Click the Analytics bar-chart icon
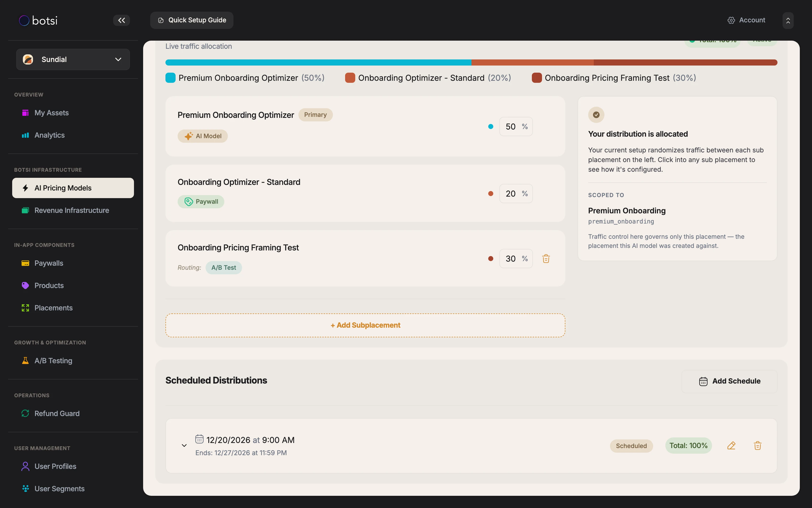The height and width of the screenshot is (508, 812). [x=25, y=135]
